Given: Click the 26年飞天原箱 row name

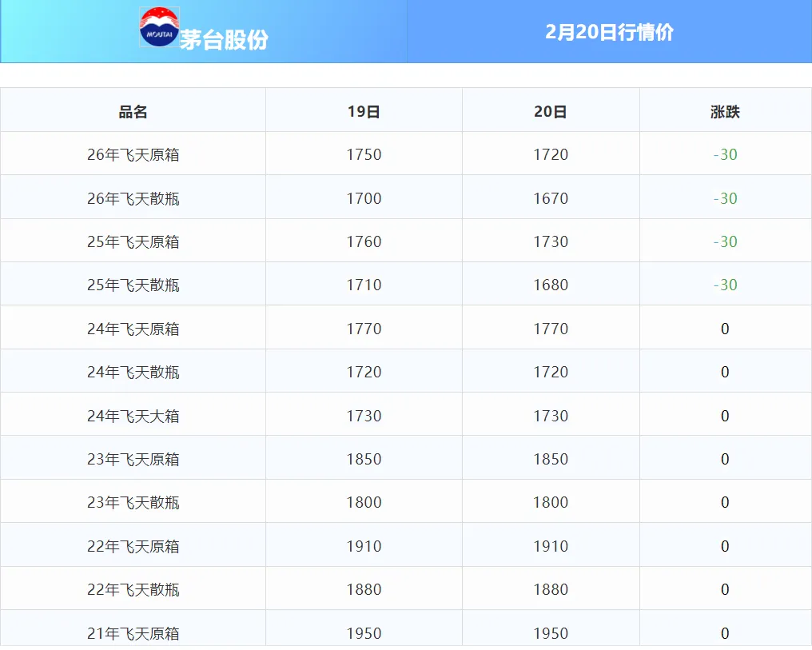Looking at the screenshot, I should click(x=133, y=155).
